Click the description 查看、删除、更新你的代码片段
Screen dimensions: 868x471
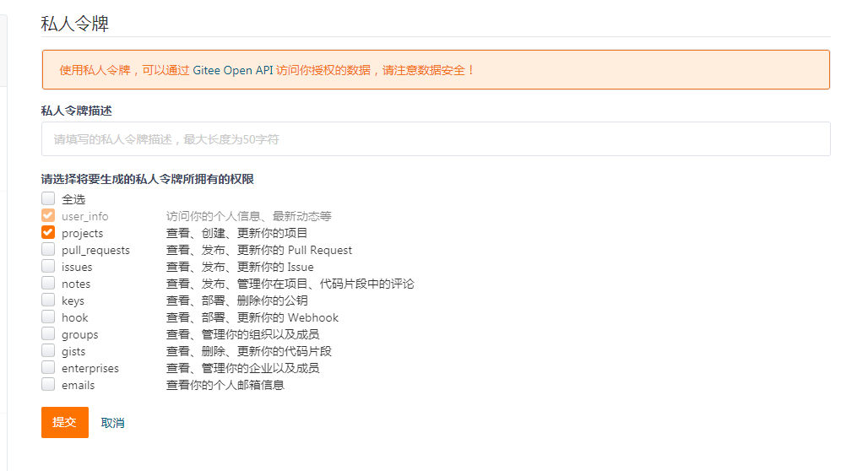(248, 351)
